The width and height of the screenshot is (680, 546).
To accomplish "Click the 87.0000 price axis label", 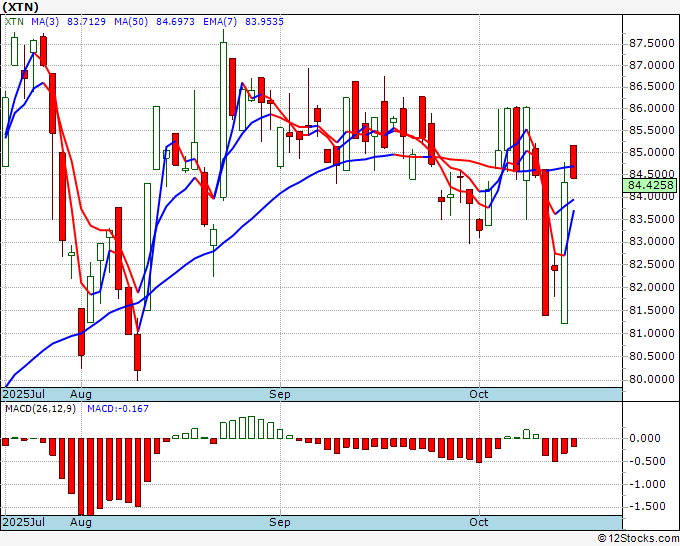I will point(652,65).
